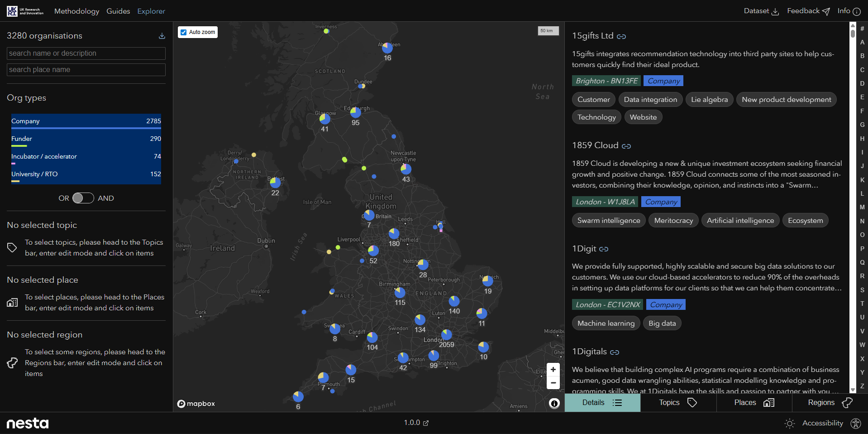Download the organisations list icon
868x434 pixels.
pyautogui.click(x=162, y=36)
